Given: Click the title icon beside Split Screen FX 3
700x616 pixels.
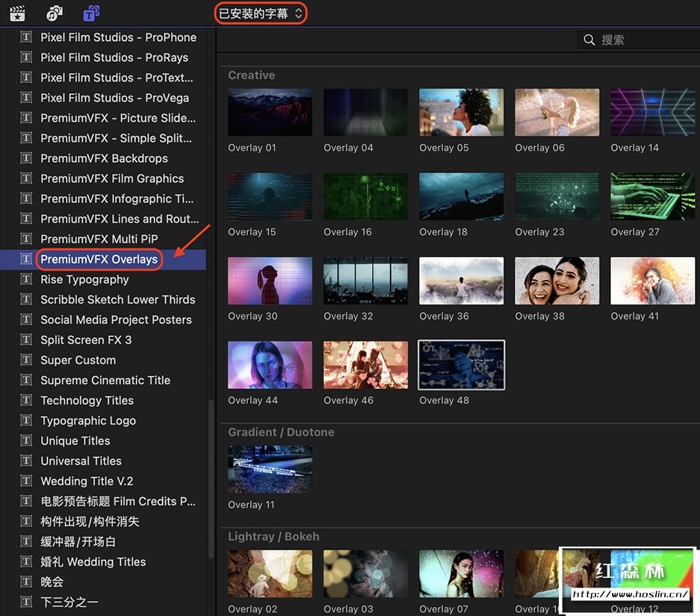Looking at the screenshot, I should point(26,340).
